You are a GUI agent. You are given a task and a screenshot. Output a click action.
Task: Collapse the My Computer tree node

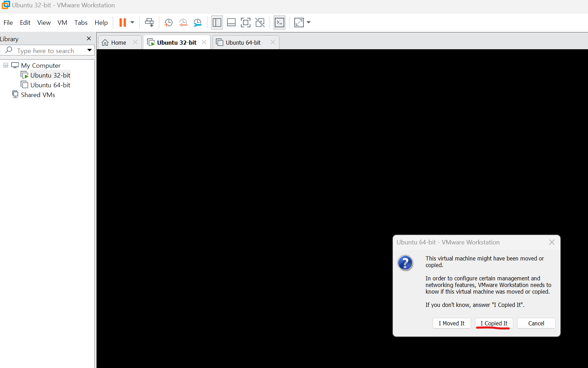click(x=6, y=65)
